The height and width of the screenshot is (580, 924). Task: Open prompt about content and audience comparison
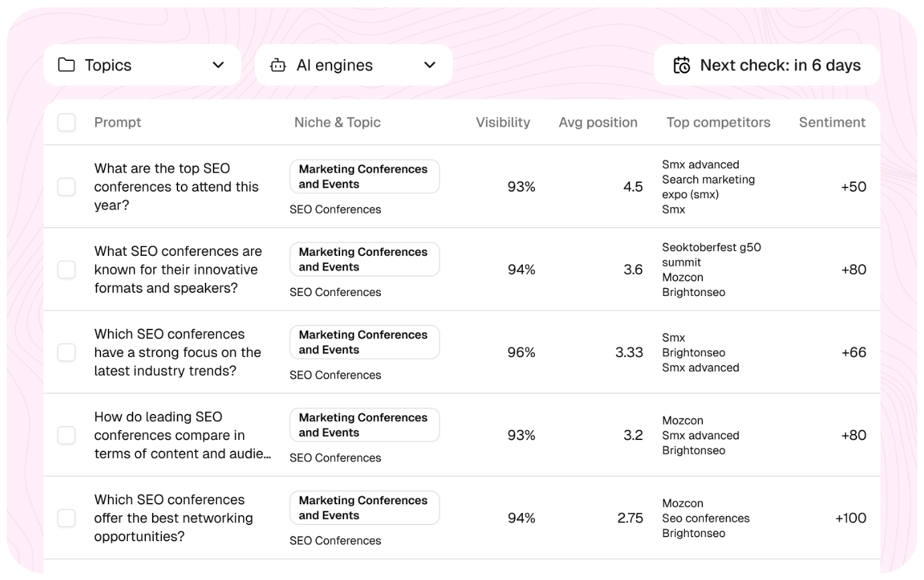182,435
